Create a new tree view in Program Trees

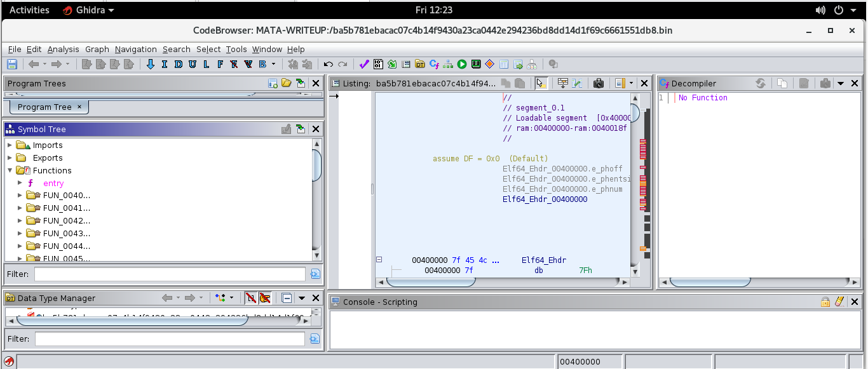coord(273,83)
